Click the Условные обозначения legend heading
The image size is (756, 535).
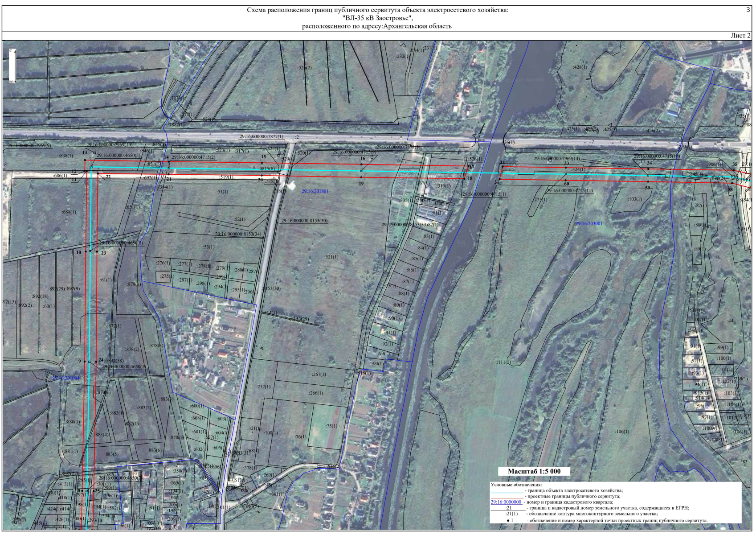click(516, 485)
